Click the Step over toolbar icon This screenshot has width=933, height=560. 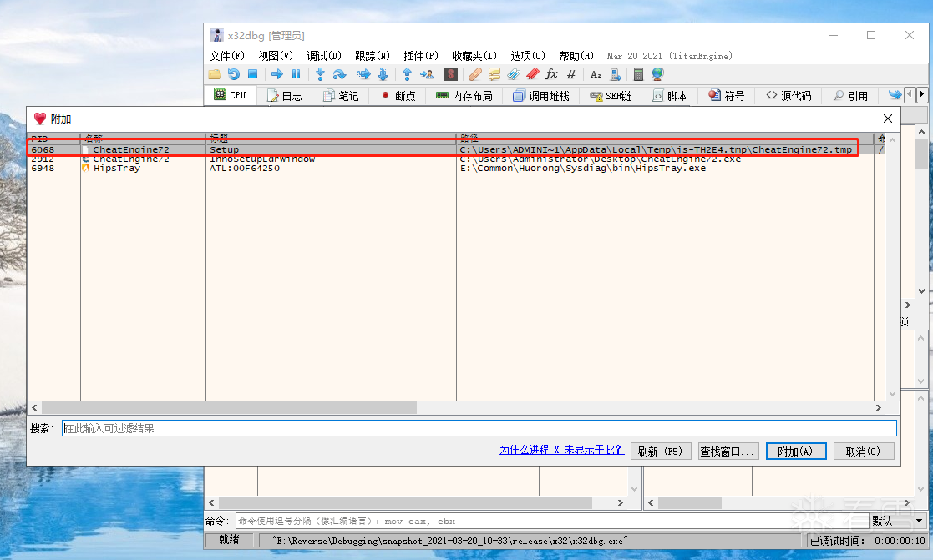(339, 74)
